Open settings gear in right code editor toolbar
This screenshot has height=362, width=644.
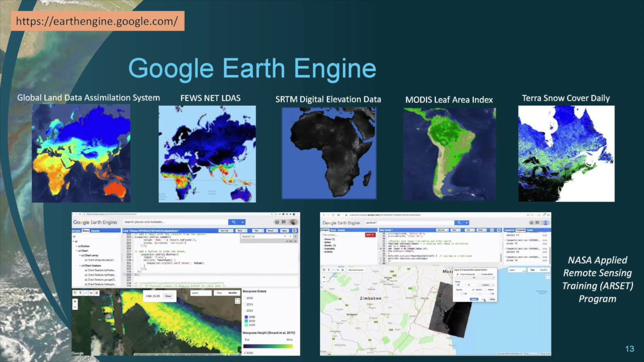click(499, 230)
